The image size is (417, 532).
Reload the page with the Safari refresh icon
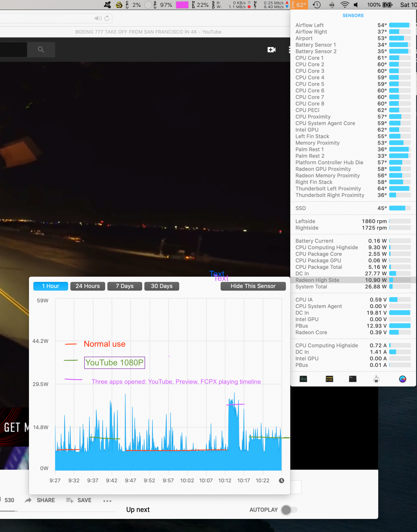pyautogui.click(x=107, y=18)
